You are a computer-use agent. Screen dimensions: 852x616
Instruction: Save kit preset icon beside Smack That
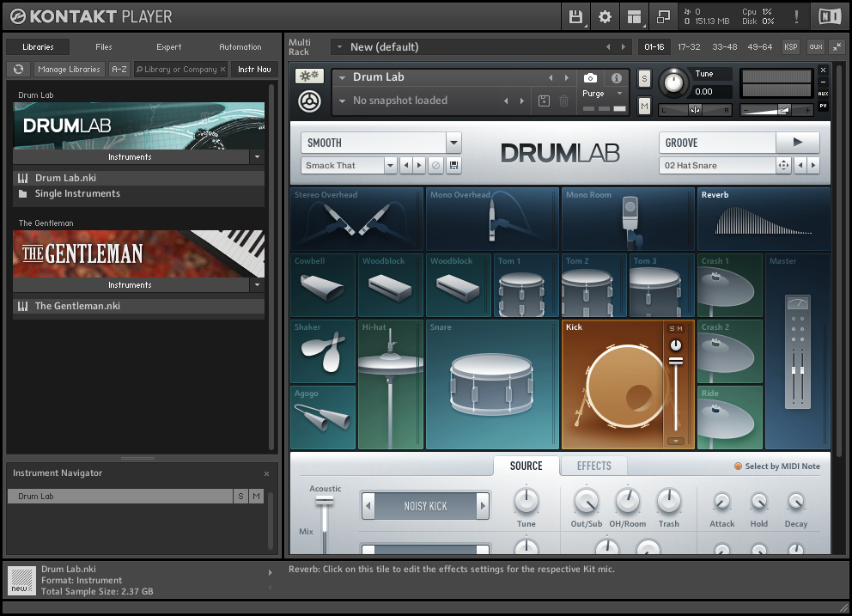click(453, 165)
